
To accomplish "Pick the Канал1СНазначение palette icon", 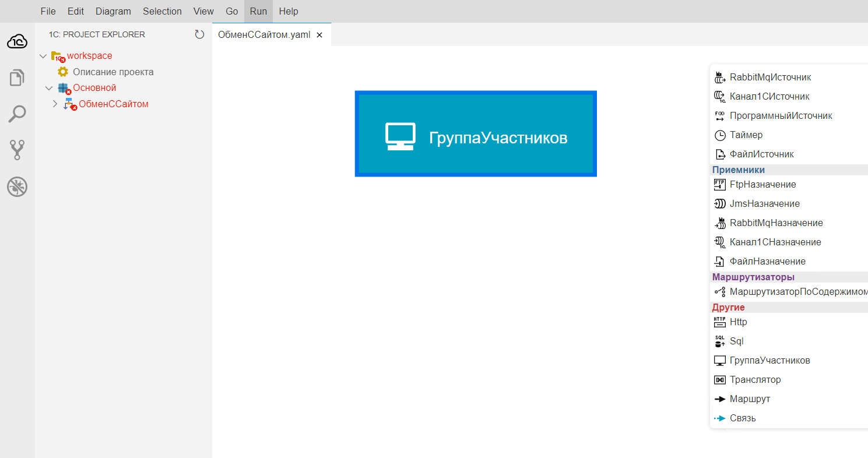I will 720,242.
